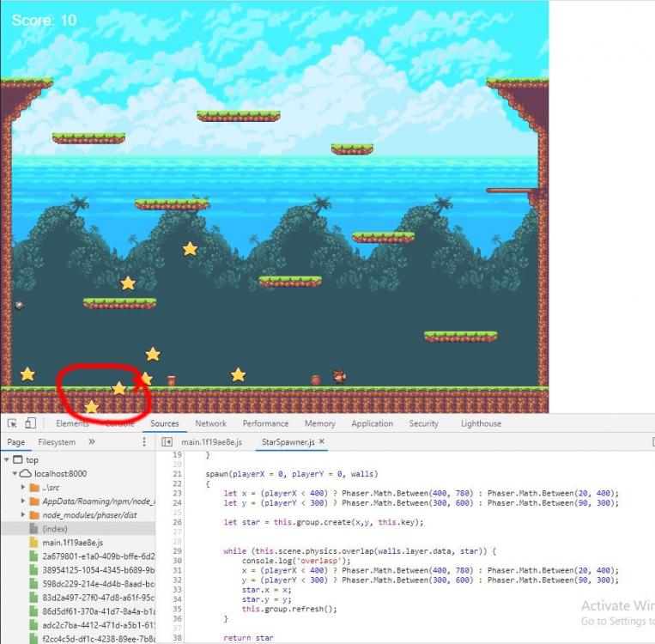Open the Performance tab
655x644 pixels.
coord(265,423)
